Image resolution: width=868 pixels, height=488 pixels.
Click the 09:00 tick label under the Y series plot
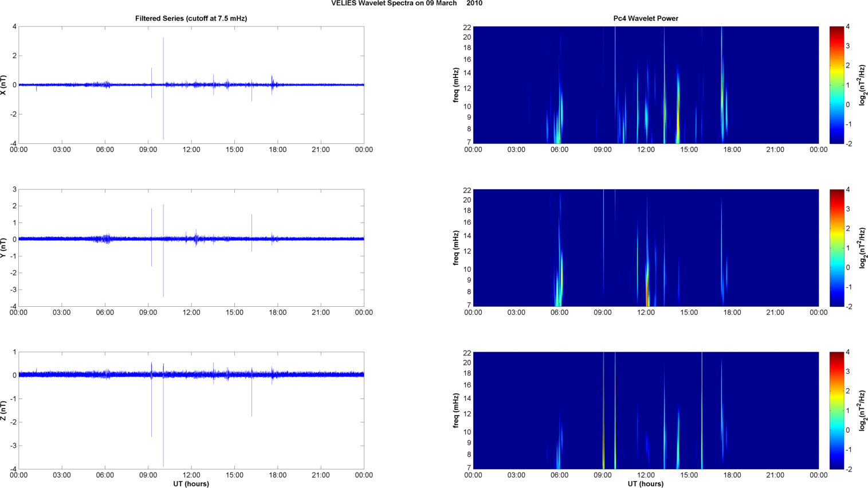(x=148, y=313)
